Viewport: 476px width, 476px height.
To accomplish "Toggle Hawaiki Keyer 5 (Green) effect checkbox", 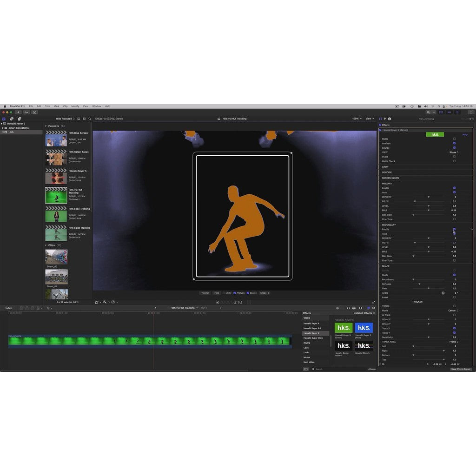I will pos(380,130).
